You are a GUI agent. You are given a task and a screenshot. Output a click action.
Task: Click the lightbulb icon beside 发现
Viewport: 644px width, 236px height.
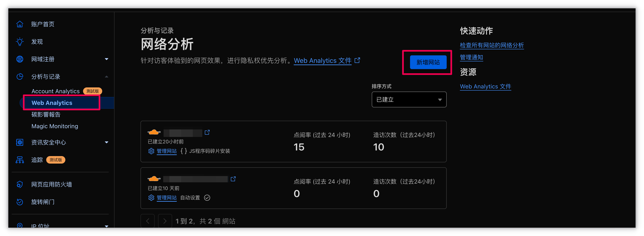tap(20, 42)
